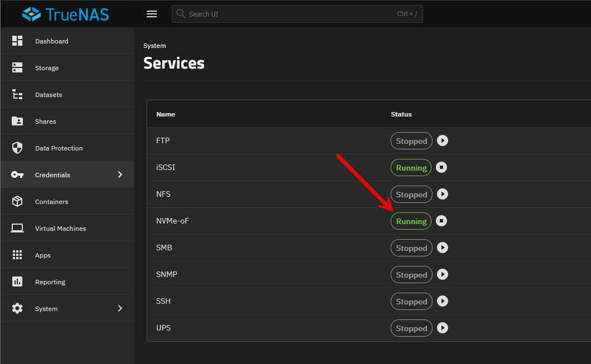Viewport: 591px width, 364px height.
Task: Click the Status column header
Action: coord(401,114)
